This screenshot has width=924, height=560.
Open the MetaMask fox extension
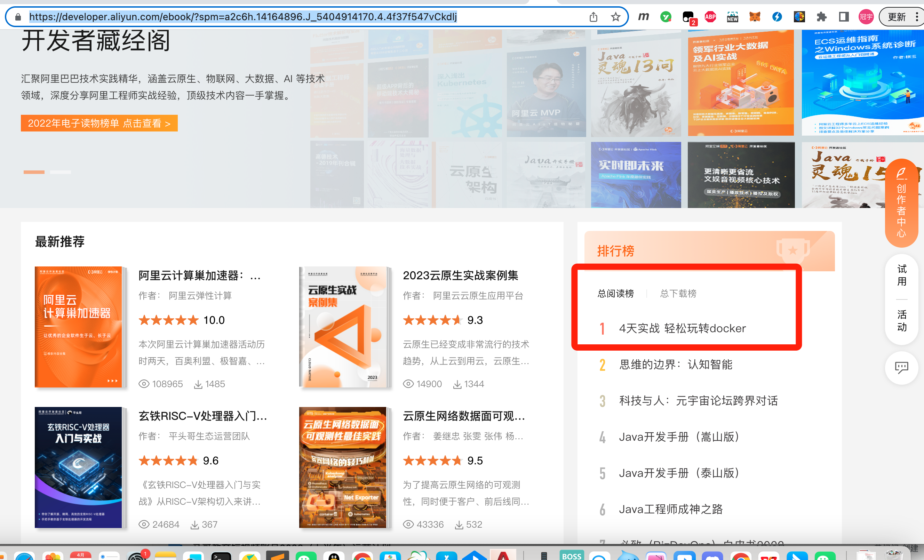[x=755, y=17]
